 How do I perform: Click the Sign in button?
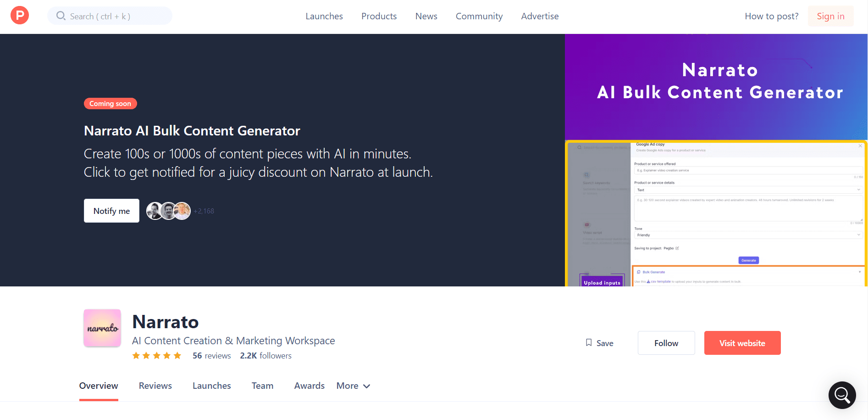coord(830,16)
